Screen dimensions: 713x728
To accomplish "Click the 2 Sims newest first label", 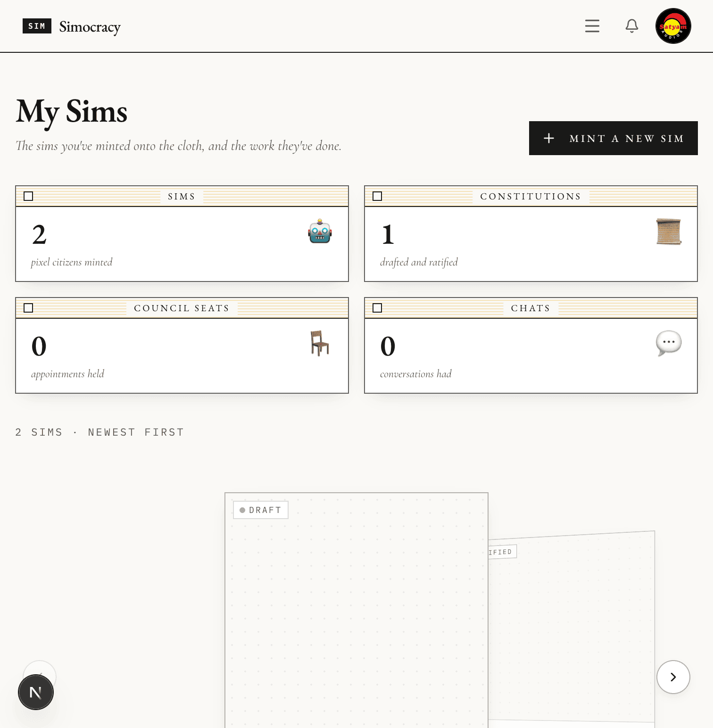I will [99, 432].
